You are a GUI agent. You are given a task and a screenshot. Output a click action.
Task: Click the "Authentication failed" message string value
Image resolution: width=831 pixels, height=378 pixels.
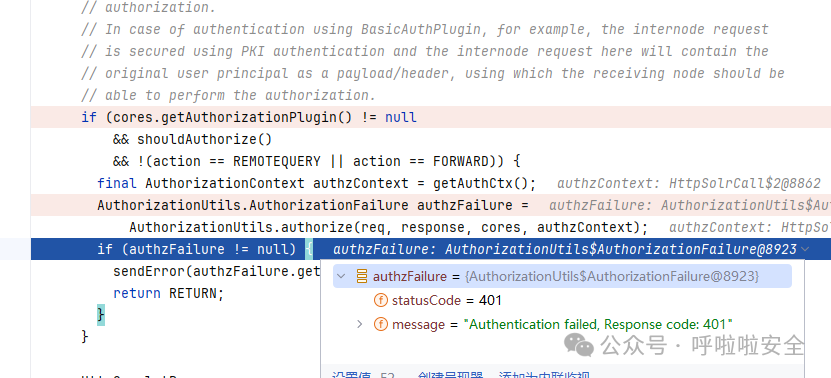click(598, 324)
